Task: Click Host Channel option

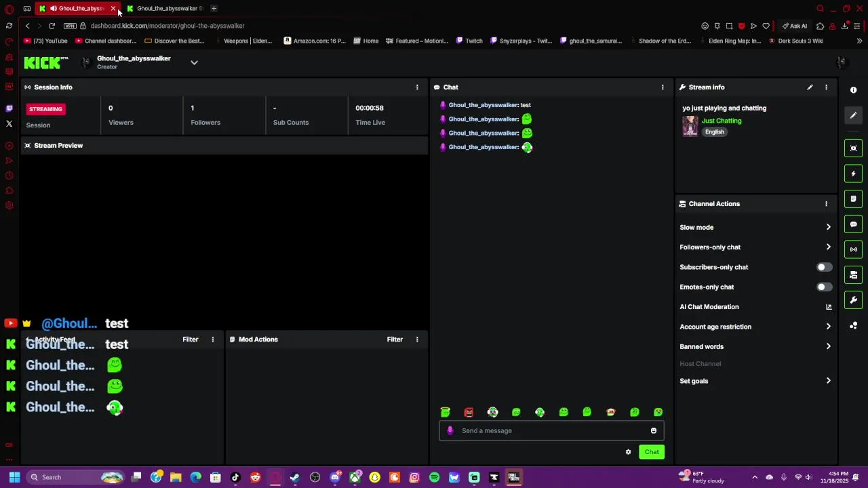Action: pos(701,364)
